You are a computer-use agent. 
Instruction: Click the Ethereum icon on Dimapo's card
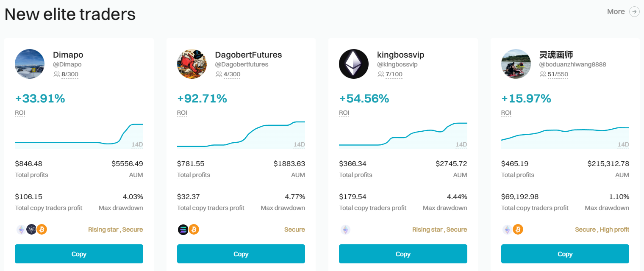point(21,230)
